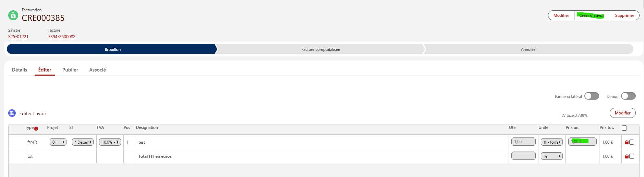Viewport: 644px width, 177px height.
Task: Click the blue Editer l'avoir calculator icon
Action: tap(12, 113)
